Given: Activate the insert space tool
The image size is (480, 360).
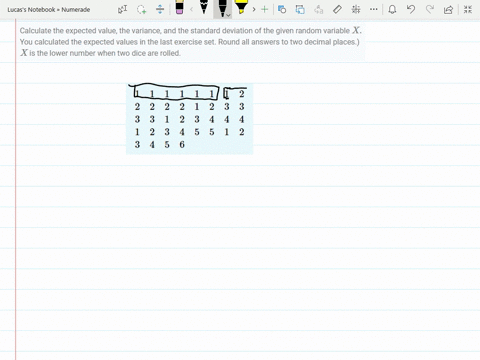Looking at the screenshot, I should tap(160, 9).
